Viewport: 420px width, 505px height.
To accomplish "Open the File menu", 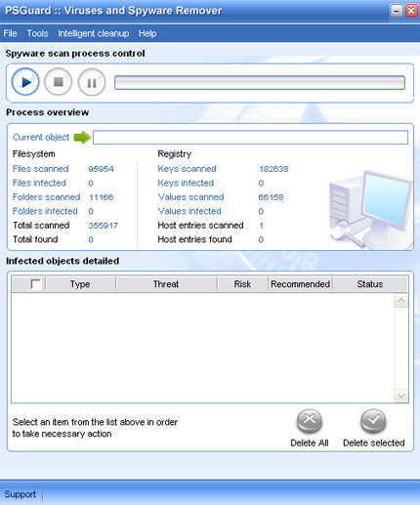I will pyautogui.click(x=10, y=33).
